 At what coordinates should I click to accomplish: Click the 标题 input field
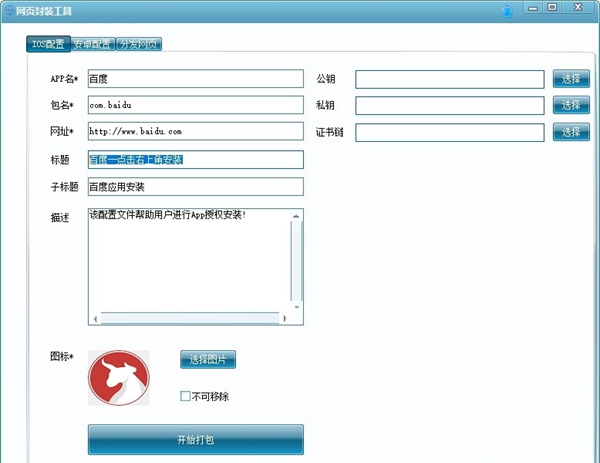[x=196, y=160]
